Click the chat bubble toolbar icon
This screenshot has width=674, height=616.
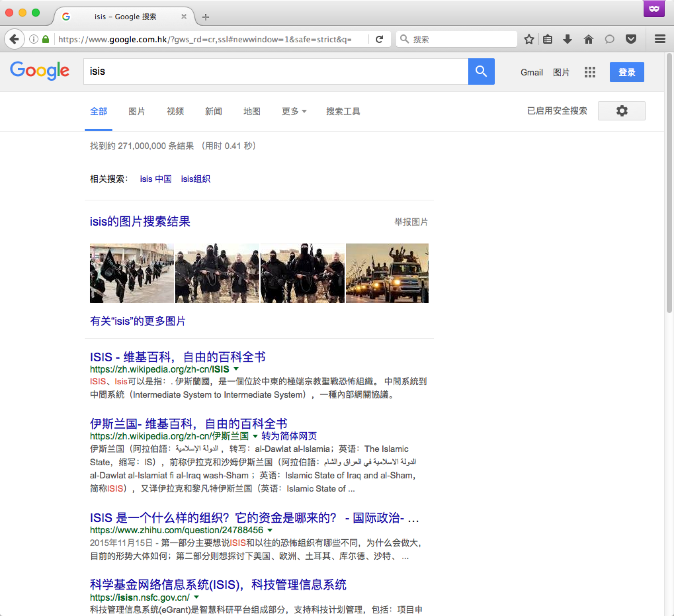pyautogui.click(x=609, y=39)
